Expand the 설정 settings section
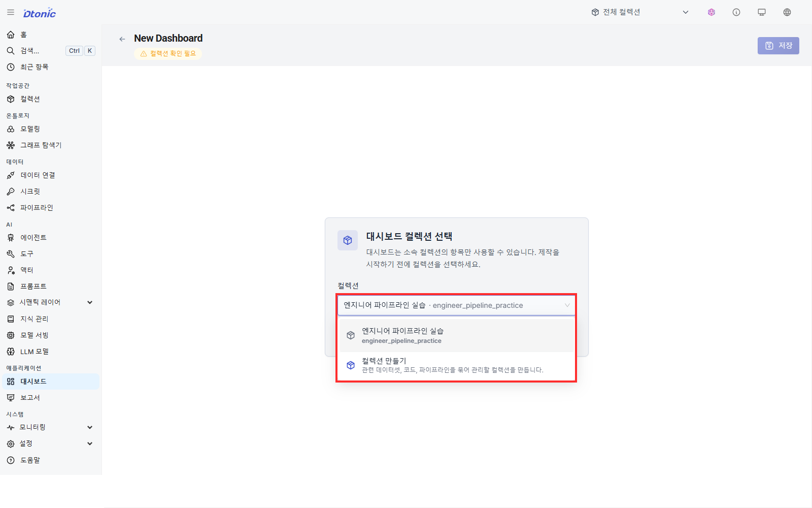The image size is (812, 508). [51, 443]
